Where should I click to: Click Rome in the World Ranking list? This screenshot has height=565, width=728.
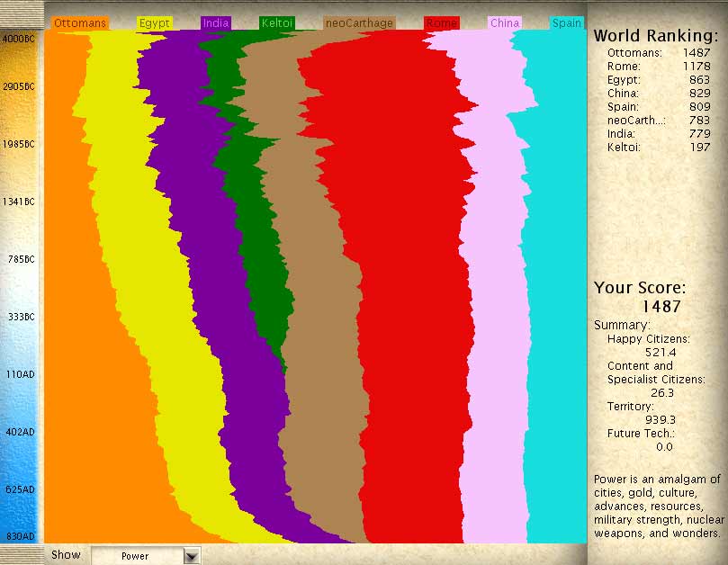[624, 67]
